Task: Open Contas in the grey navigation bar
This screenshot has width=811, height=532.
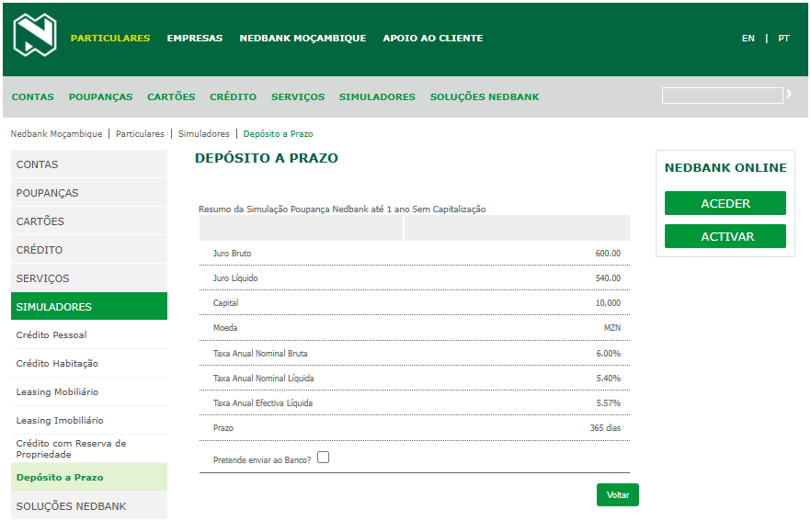Action: coord(32,96)
